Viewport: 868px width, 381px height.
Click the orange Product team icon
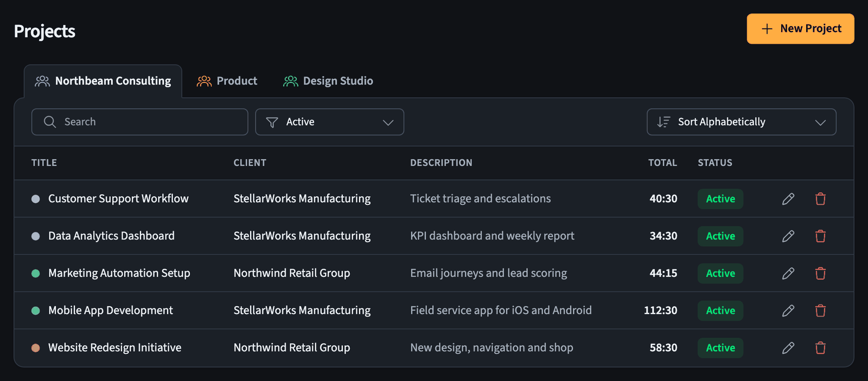point(204,81)
